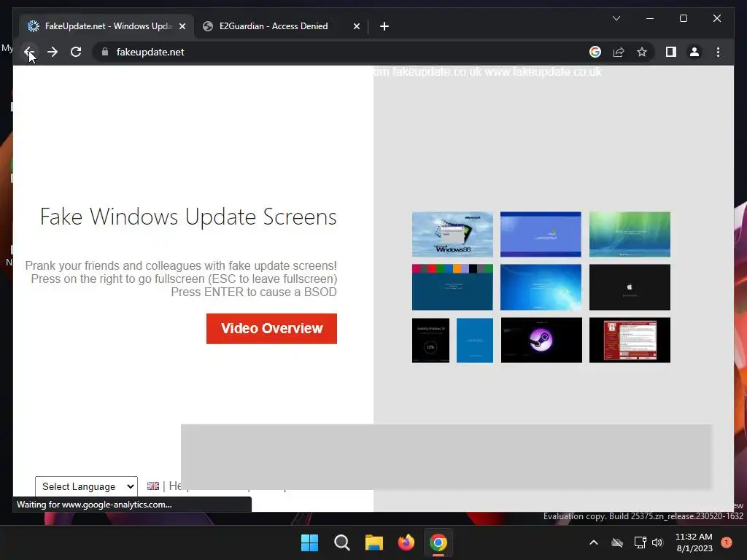The height and width of the screenshot is (560, 747).
Task: Choose the Windows 7 blue screen thumbnail
Action: 541,287
